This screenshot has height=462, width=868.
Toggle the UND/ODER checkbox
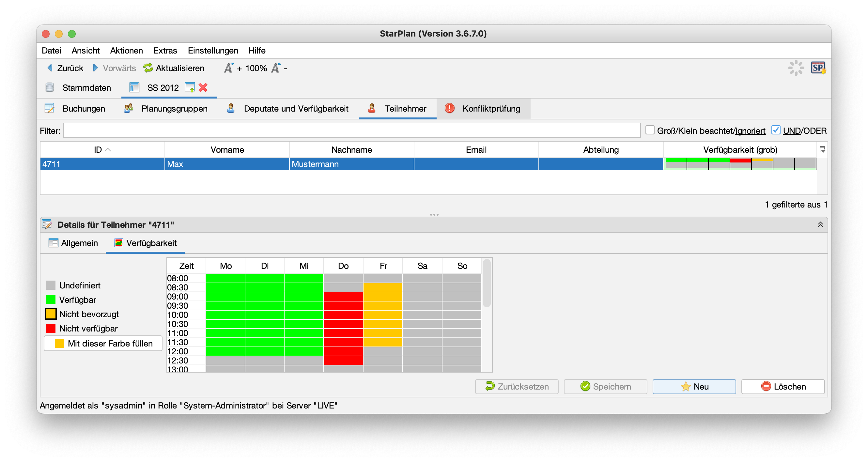[776, 130]
